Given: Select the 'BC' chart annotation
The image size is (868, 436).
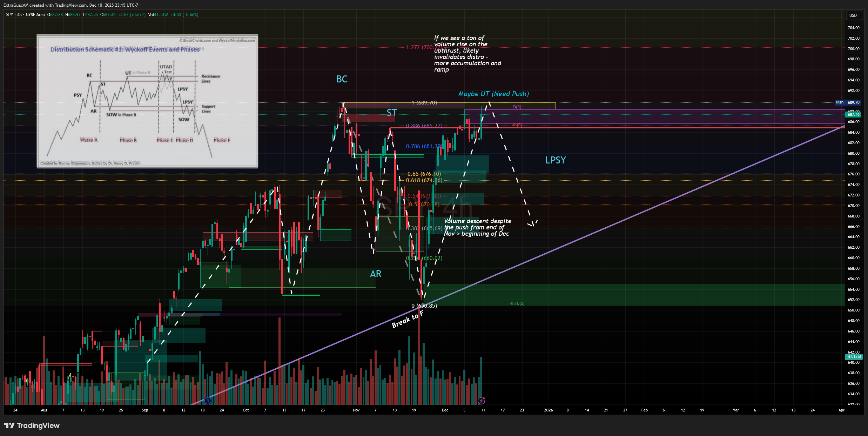Looking at the screenshot, I should pos(342,79).
